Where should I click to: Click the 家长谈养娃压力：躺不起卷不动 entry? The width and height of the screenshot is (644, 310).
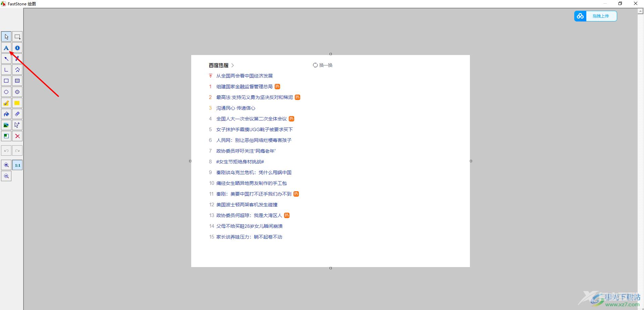click(x=249, y=237)
